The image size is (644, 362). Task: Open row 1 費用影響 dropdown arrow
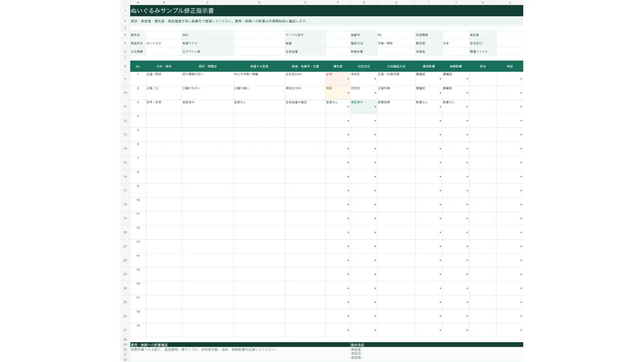440,79
